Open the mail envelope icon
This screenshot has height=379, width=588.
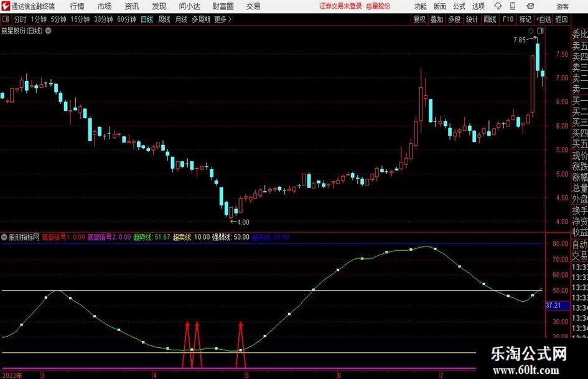(x=530, y=6)
